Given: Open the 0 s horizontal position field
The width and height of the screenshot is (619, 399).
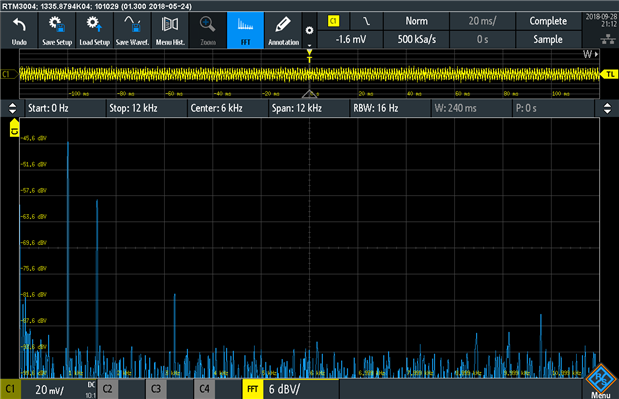Looking at the screenshot, I should pos(482,39).
